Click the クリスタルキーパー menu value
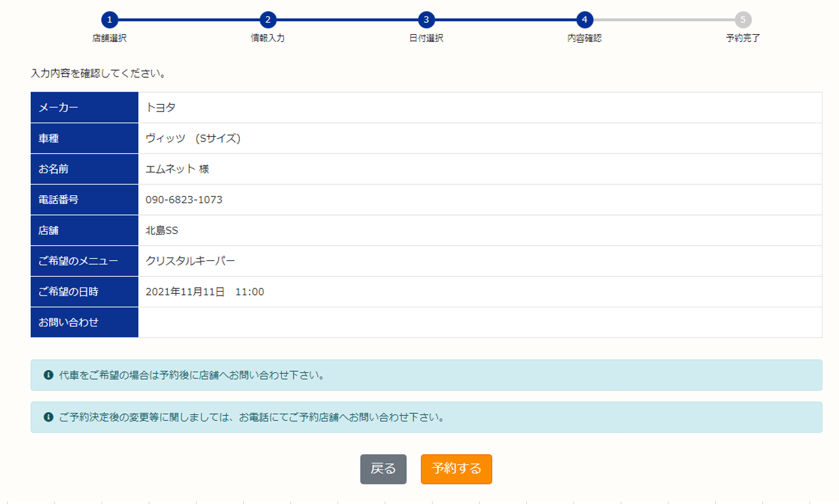This screenshot has width=839, height=504. pos(191,262)
